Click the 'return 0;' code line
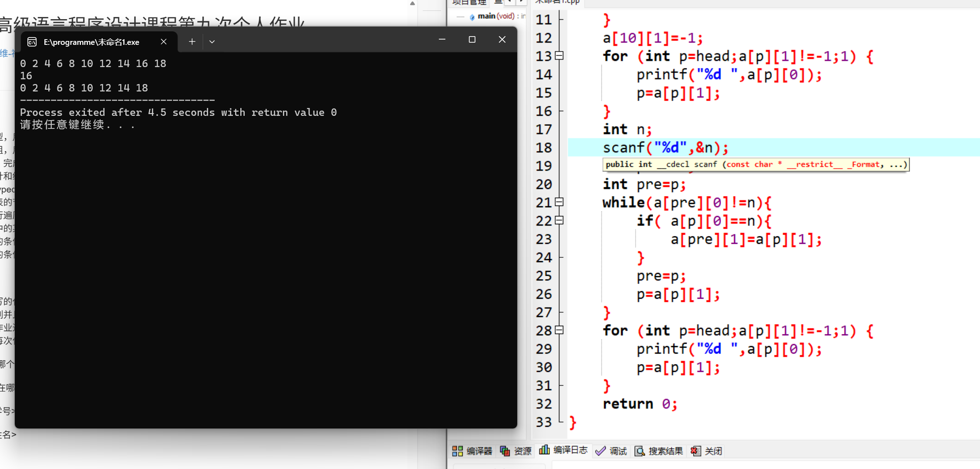Viewport: 980px width, 469px height. (640, 404)
